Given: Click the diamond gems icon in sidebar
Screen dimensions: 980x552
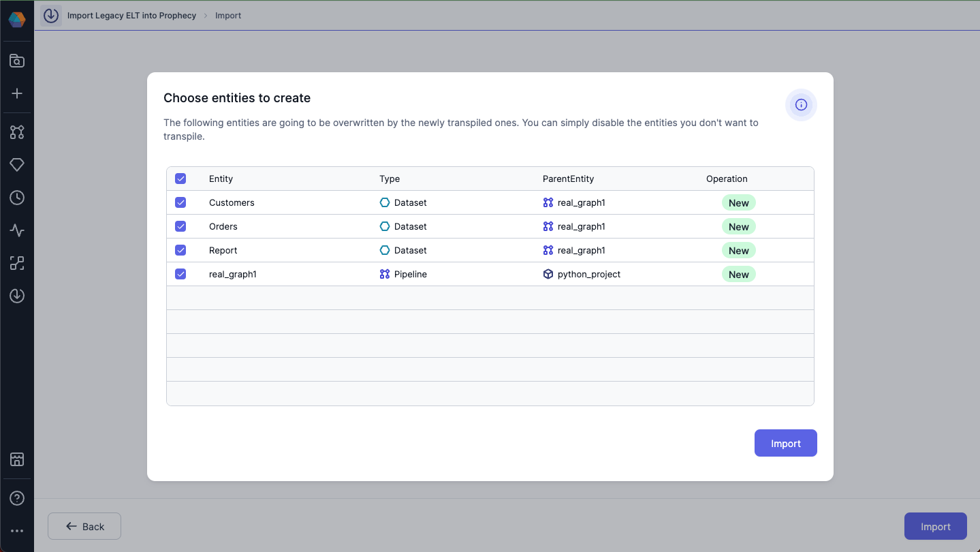Looking at the screenshot, I should (17, 165).
